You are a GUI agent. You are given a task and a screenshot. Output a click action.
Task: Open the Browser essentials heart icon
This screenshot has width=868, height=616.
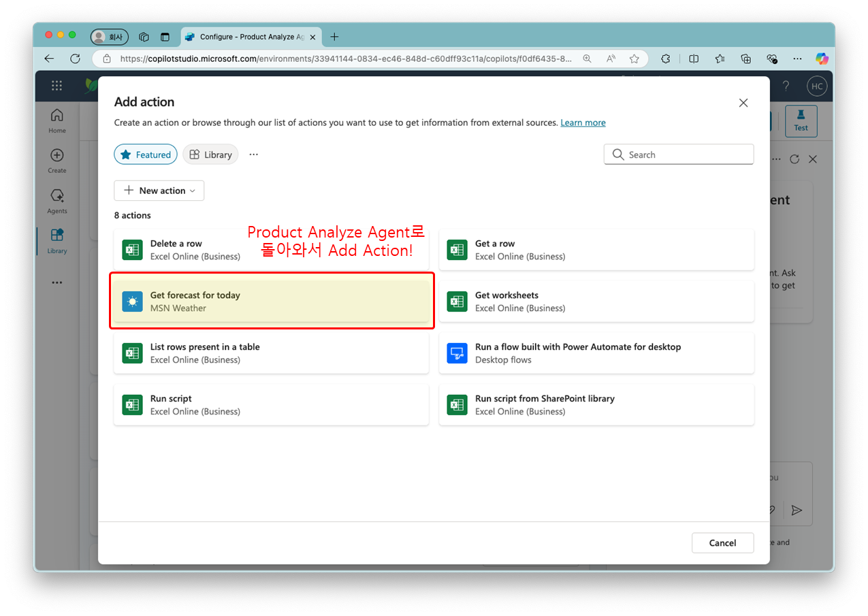[771, 59]
